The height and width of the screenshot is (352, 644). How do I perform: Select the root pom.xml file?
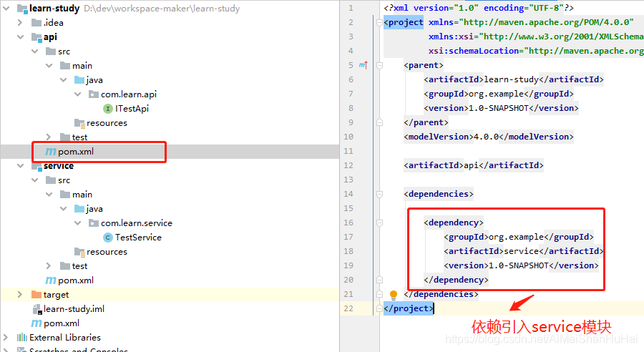[x=62, y=323]
